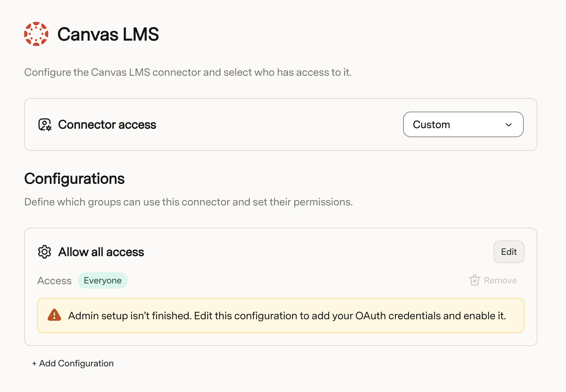
Task: Click the plus sign before Add Configuration
Action: coord(34,364)
